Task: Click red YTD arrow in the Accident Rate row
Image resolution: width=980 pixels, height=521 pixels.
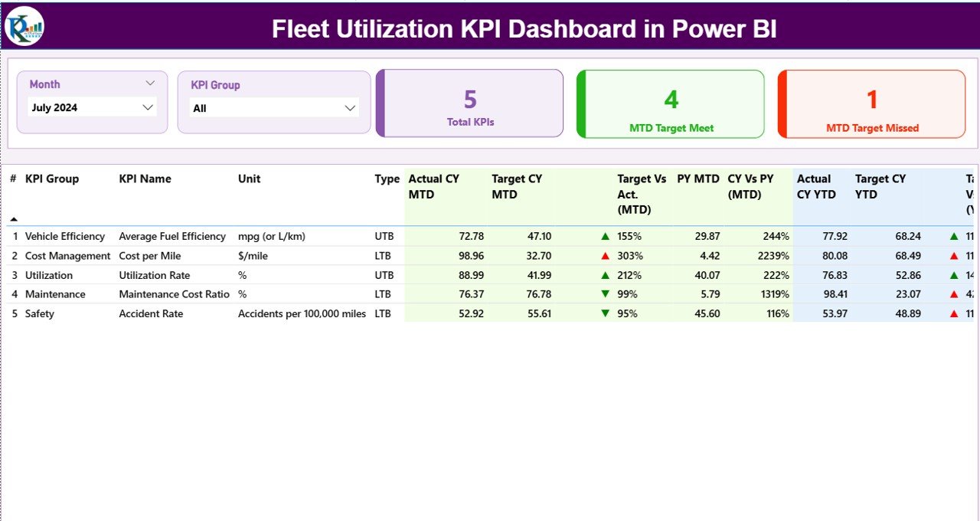Action: pyautogui.click(x=954, y=313)
